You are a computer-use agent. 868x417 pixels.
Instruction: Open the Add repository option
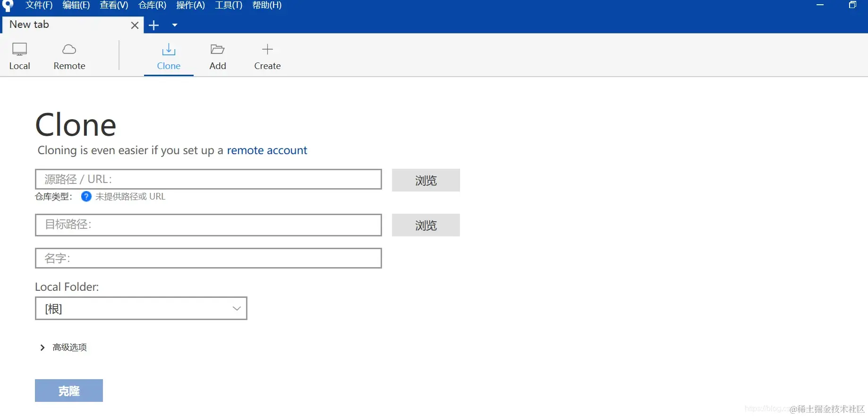218,57
